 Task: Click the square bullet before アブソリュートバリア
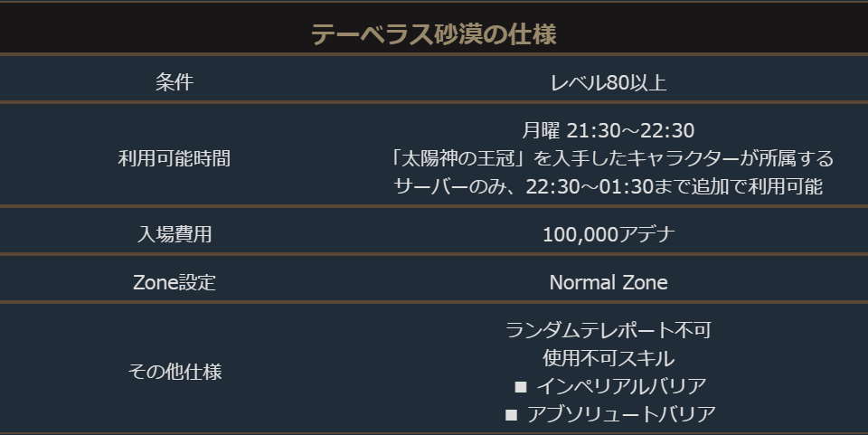coord(511,415)
